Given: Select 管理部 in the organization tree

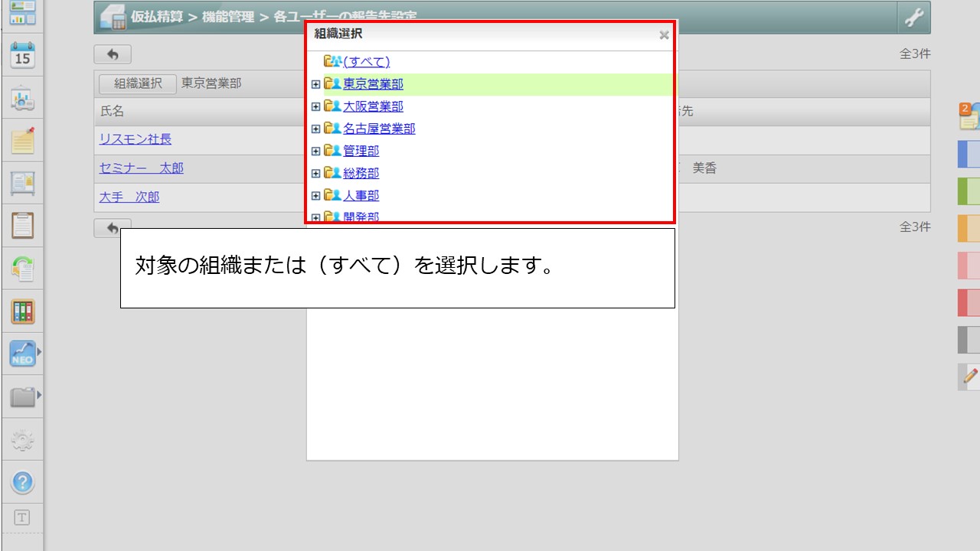Looking at the screenshot, I should (361, 151).
